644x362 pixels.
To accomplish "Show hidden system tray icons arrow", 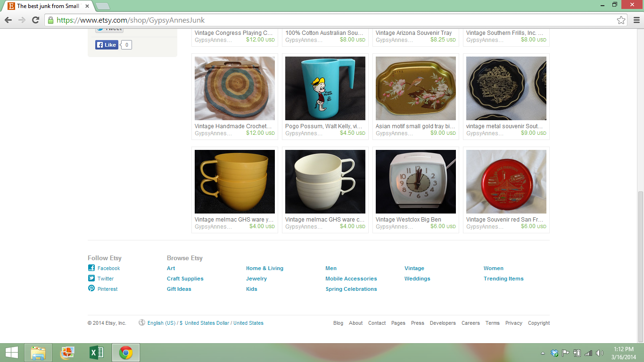I will coord(543,353).
